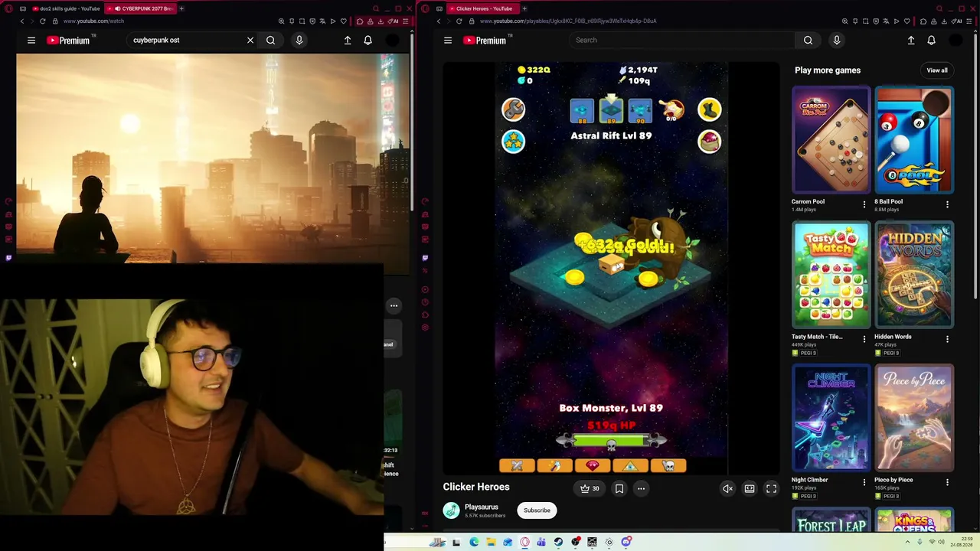Open the hamburger guide menu in right window
The width and height of the screenshot is (980, 551).
(448, 41)
